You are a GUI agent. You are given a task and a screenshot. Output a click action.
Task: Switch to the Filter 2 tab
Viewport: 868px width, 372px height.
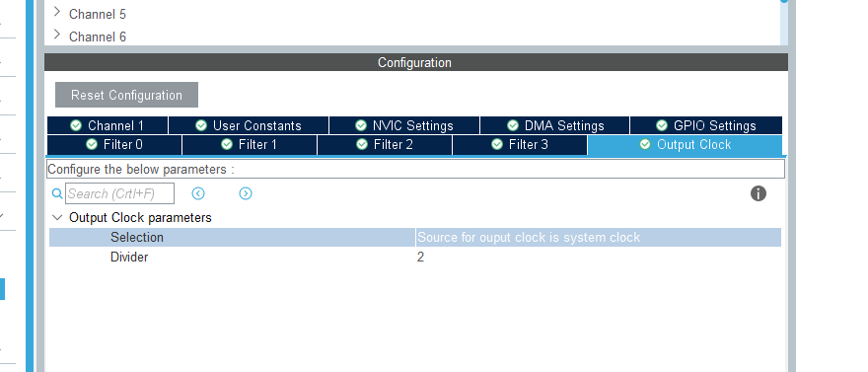click(385, 145)
